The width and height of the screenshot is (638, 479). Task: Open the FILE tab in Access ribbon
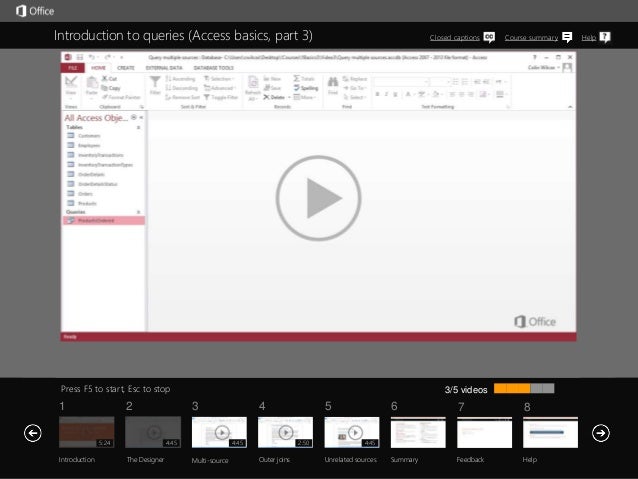[73, 68]
